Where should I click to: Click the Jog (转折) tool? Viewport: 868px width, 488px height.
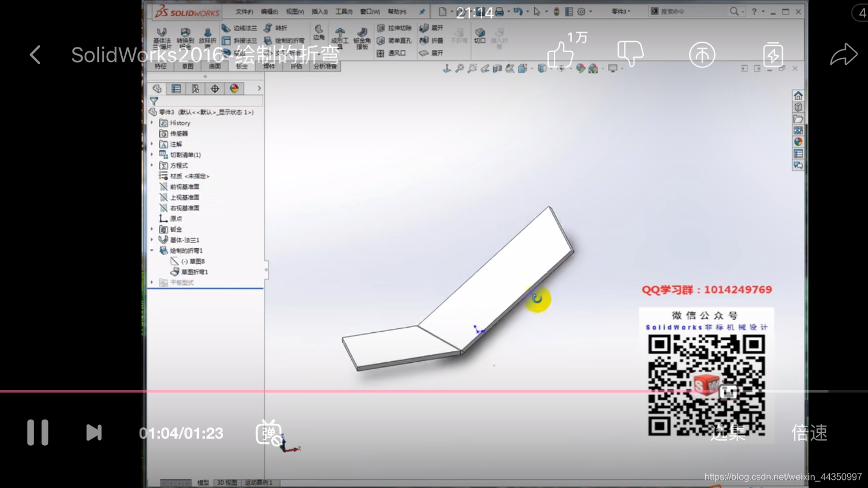(275, 28)
